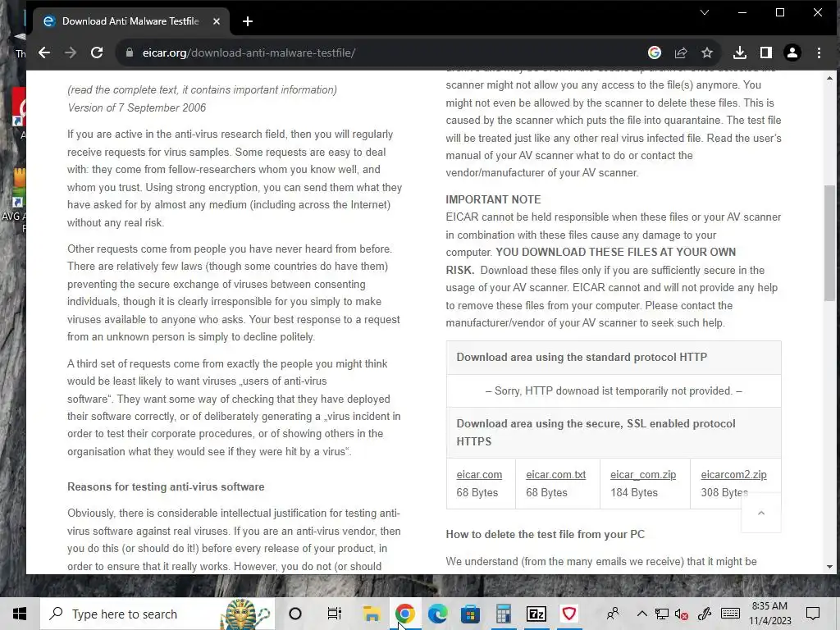The width and height of the screenshot is (840, 630).
Task: Open 7-Zip from taskbar
Action: 536,614
